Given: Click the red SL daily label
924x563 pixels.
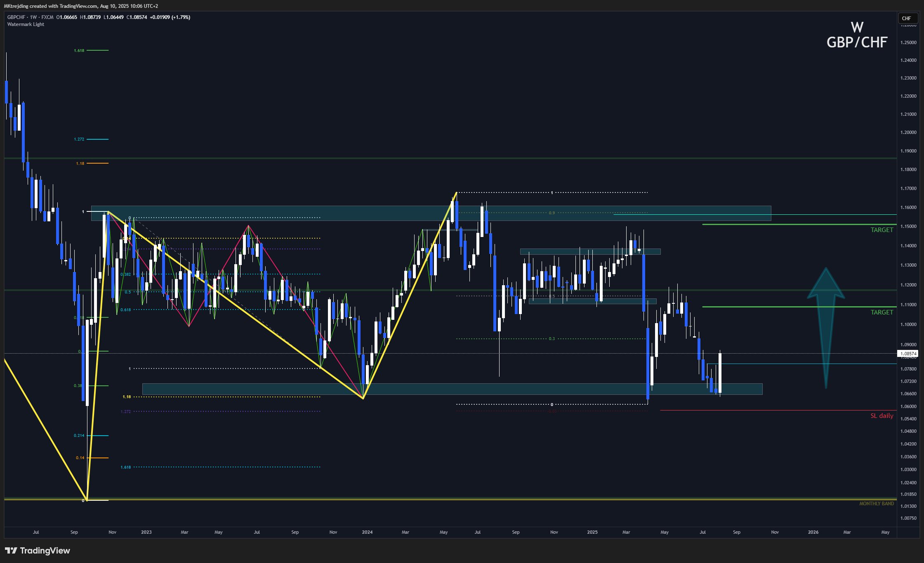Looking at the screenshot, I should [882, 416].
